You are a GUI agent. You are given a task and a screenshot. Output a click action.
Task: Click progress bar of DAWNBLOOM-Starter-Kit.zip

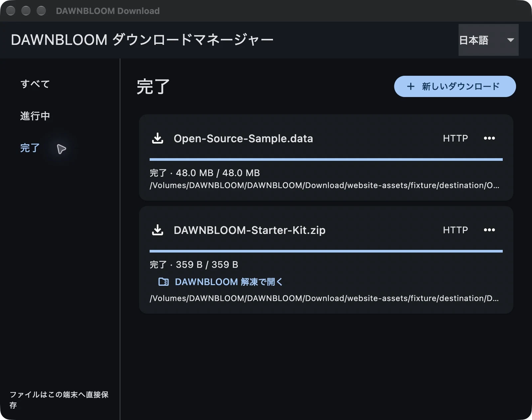pyautogui.click(x=326, y=251)
